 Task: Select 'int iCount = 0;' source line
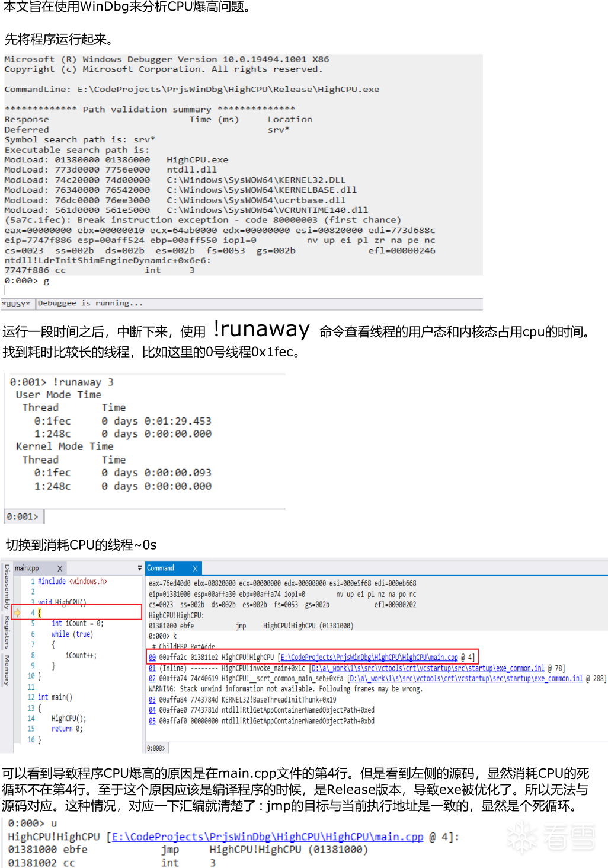tap(78, 623)
